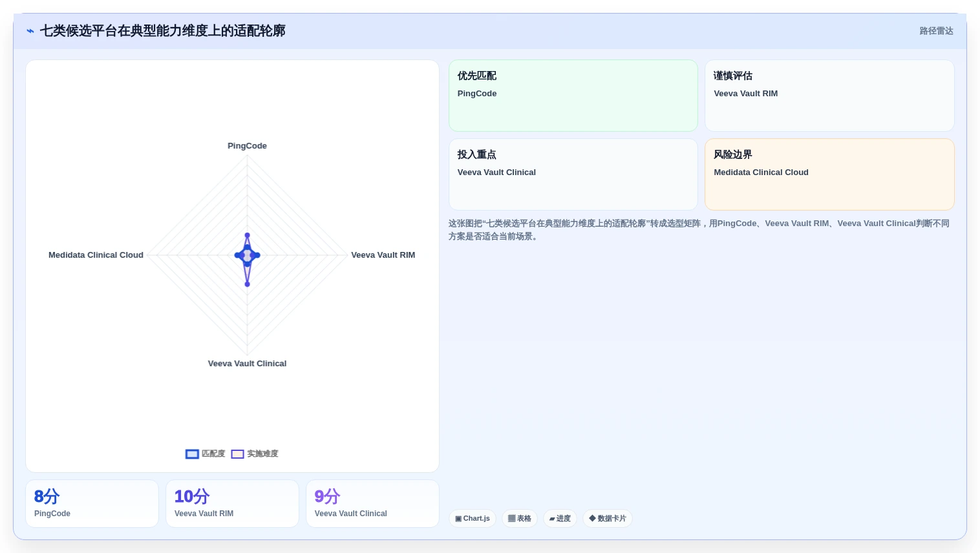The height and width of the screenshot is (553, 980).
Task: Click the PingCode radar axis label
Action: coord(247,146)
